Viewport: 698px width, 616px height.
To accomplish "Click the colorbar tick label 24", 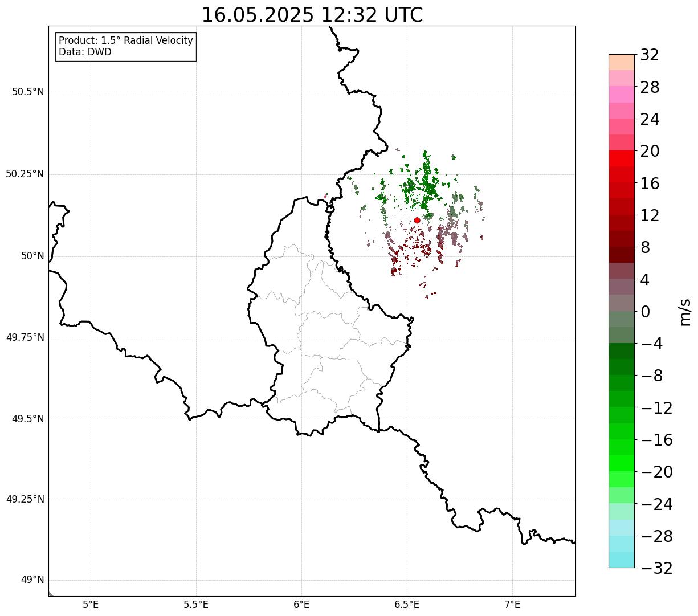I will click(x=650, y=119).
